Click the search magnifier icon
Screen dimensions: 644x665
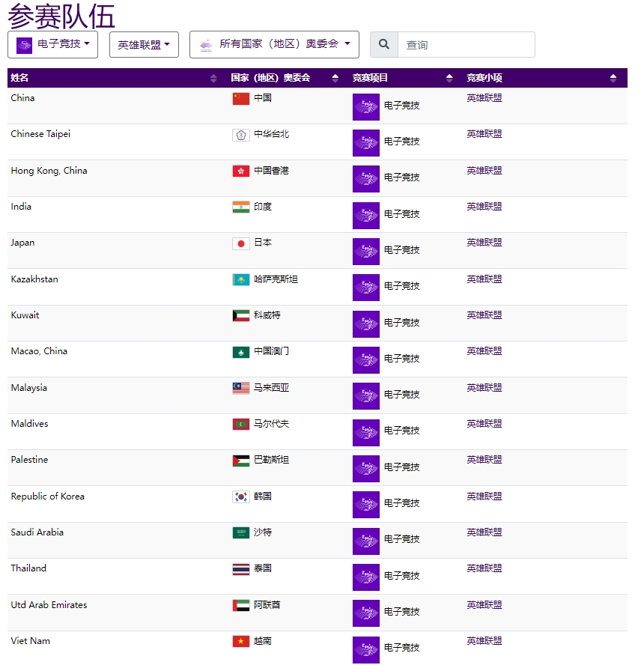click(x=383, y=44)
